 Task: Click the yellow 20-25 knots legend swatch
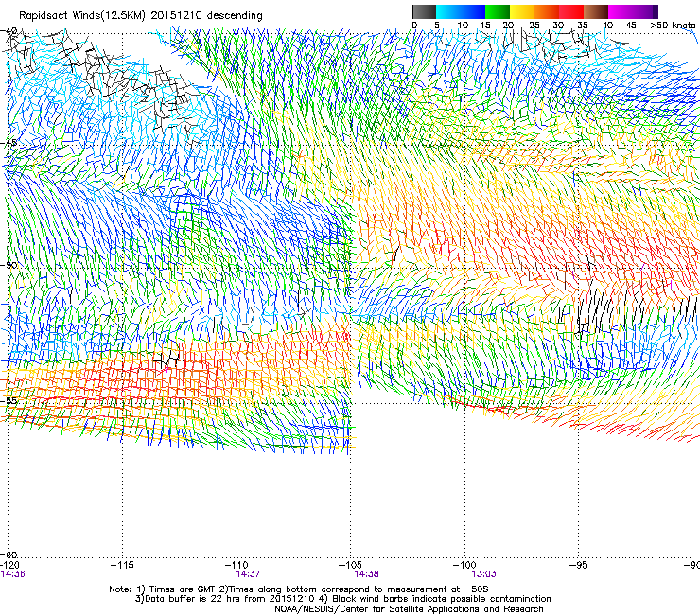click(x=522, y=11)
